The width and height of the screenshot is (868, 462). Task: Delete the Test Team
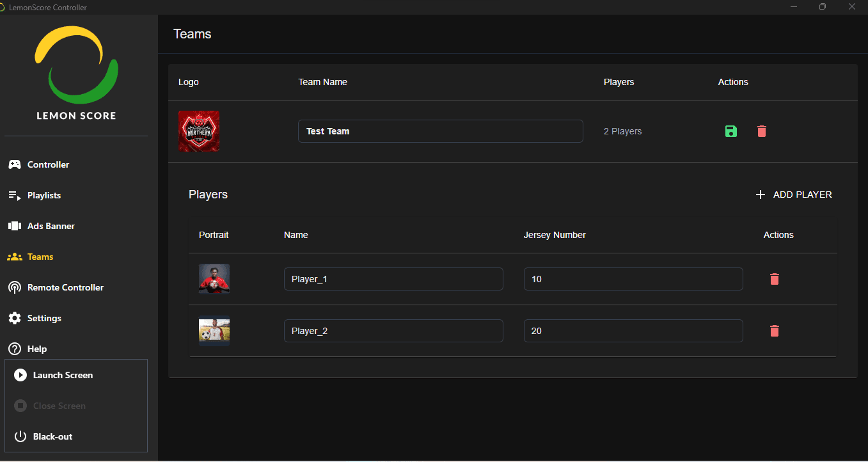[761, 131]
